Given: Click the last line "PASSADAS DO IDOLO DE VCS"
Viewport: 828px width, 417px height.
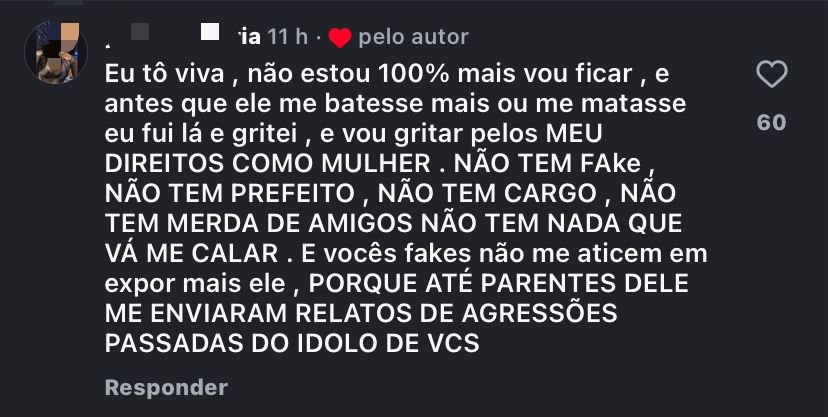Looking at the screenshot, I should coord(292,342).
